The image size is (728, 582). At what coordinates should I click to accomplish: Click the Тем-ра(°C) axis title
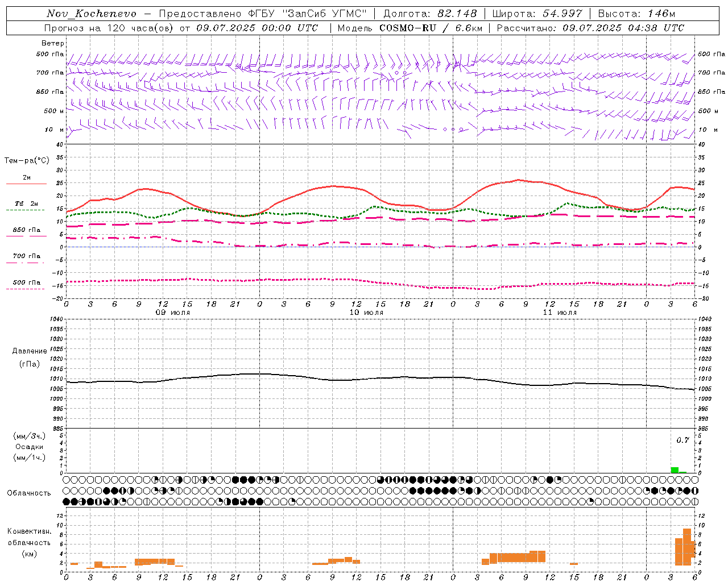pos(27,161)
